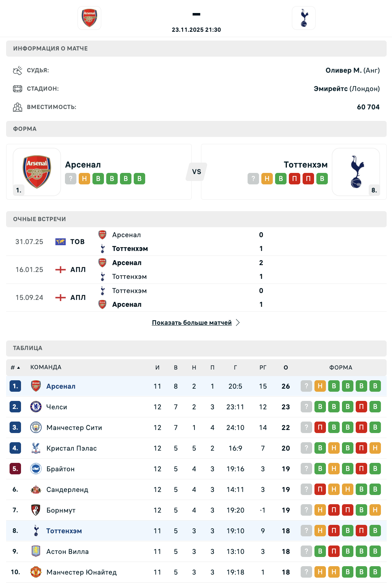Open the large Tottenham logo in the form section

point(356,172)
